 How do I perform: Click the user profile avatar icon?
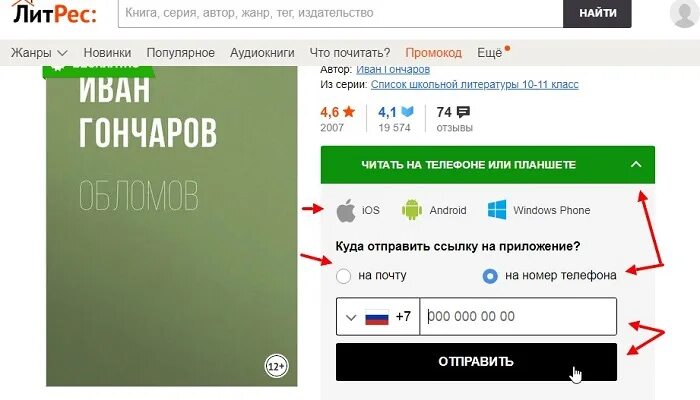(684, 13)
